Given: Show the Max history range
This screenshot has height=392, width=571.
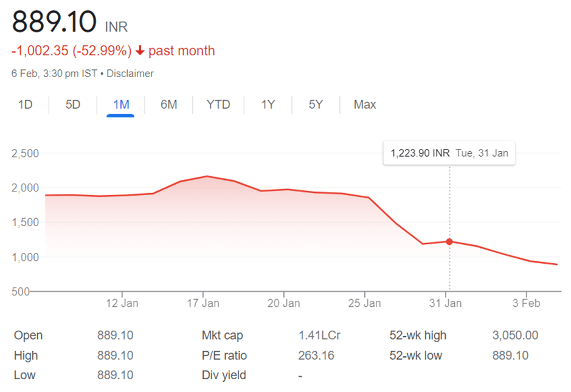Looking at the screenshot, I should pyautogui.click(x=365, y=105).
